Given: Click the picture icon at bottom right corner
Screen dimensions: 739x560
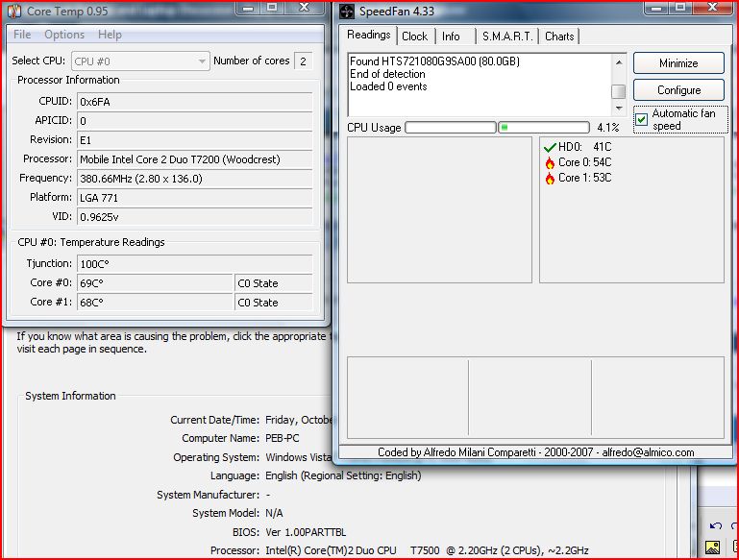Looking at the screenshot, I should click(x=712, y=548).
